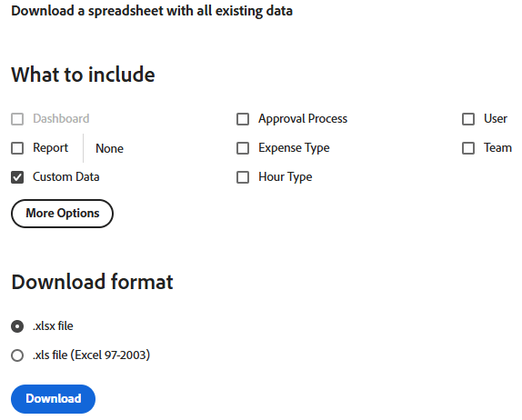Click the 'Download a spreadsheet with all existing data' title
Image resolution: width=522 pixels, height=420 pixels.
(152, 11)
